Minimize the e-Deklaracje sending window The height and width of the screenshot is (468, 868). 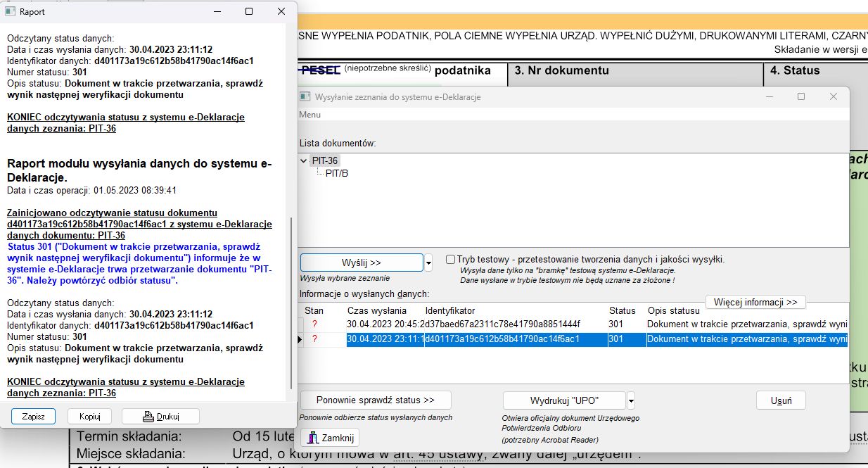(x=770, y=96)
